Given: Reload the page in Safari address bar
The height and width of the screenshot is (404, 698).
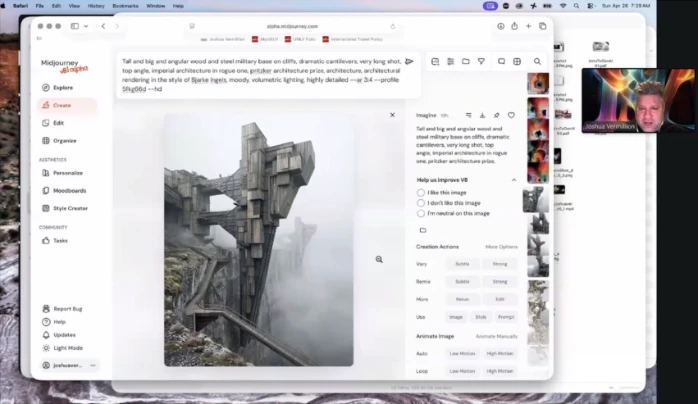Looking at the screenshot, I should tap(393, 26).
